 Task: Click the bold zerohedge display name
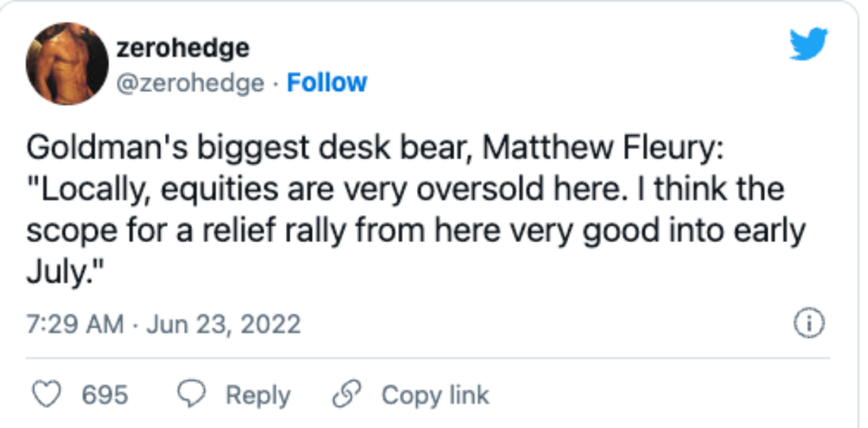pyautogui.click(x=182, y=48)
